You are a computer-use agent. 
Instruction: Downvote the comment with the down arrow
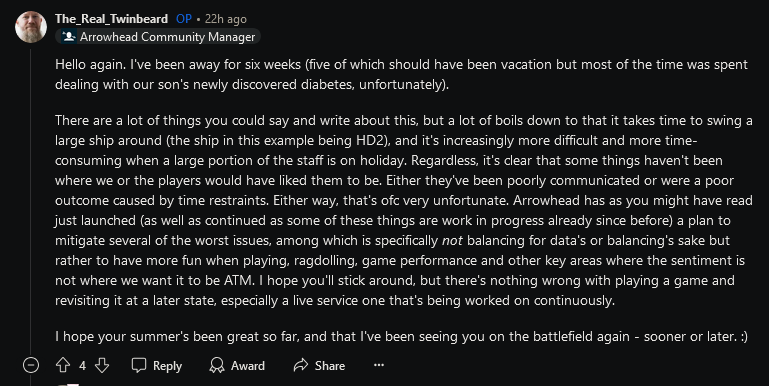tap(102, 365)
